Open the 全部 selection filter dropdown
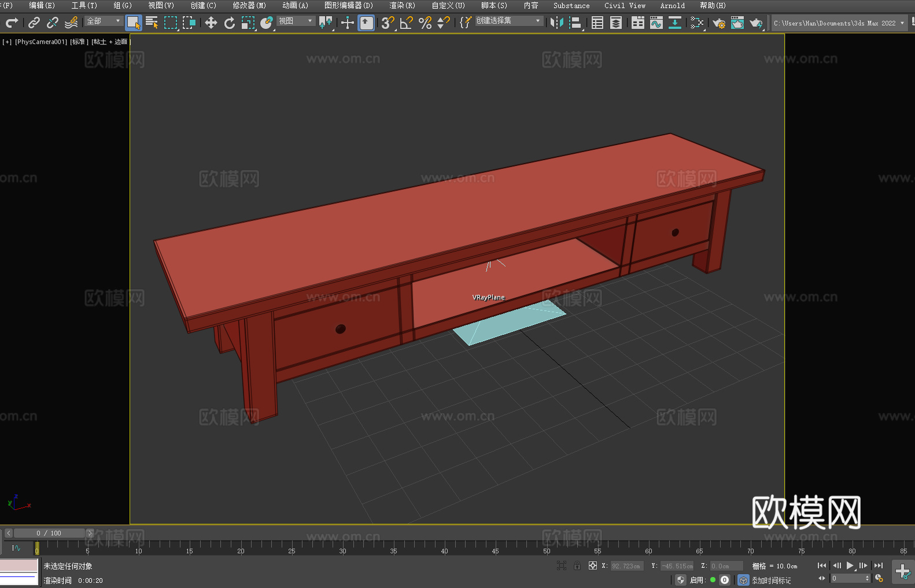 coord(104,21)
